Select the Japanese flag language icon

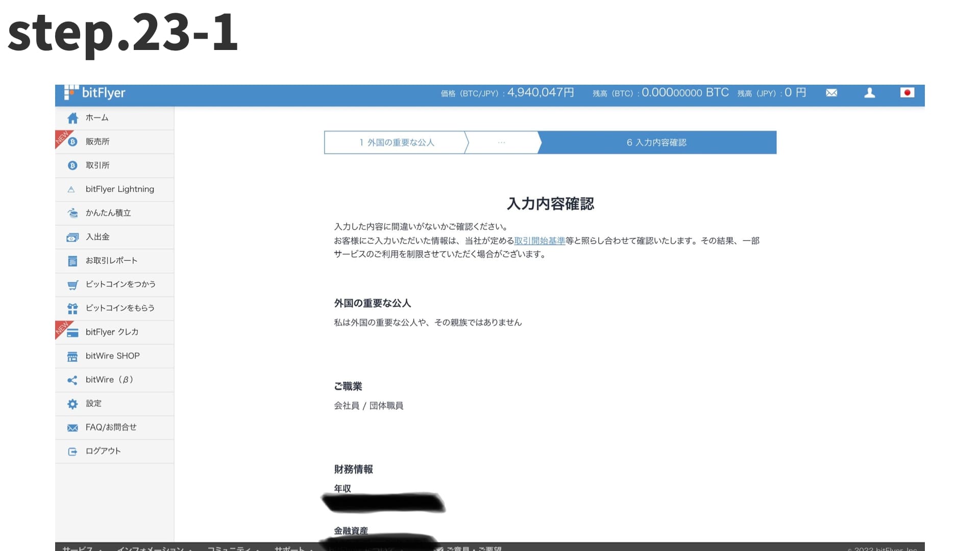tap(908, 93)
